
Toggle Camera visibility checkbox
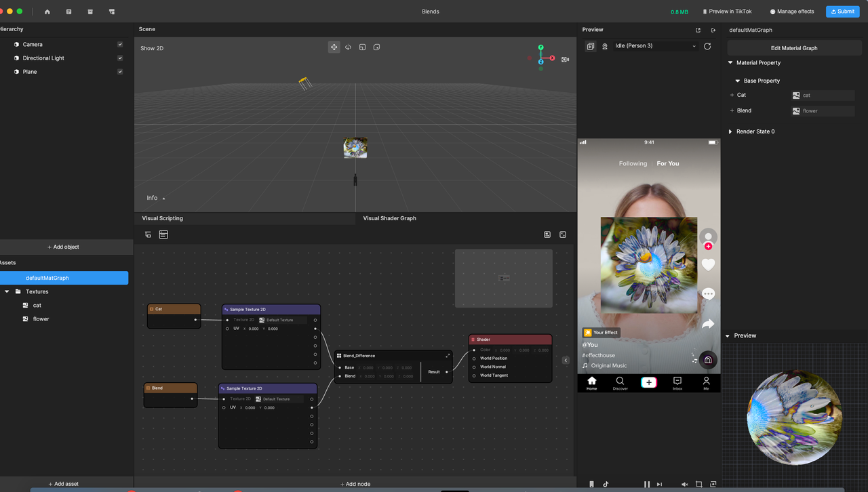click(x=120, y=44)
